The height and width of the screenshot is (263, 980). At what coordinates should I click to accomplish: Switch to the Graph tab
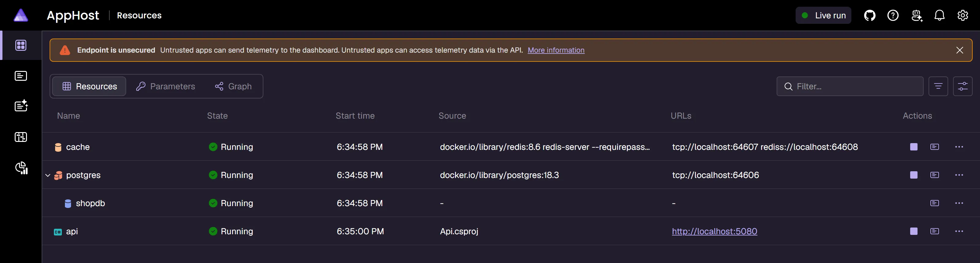tap(233, 86)
